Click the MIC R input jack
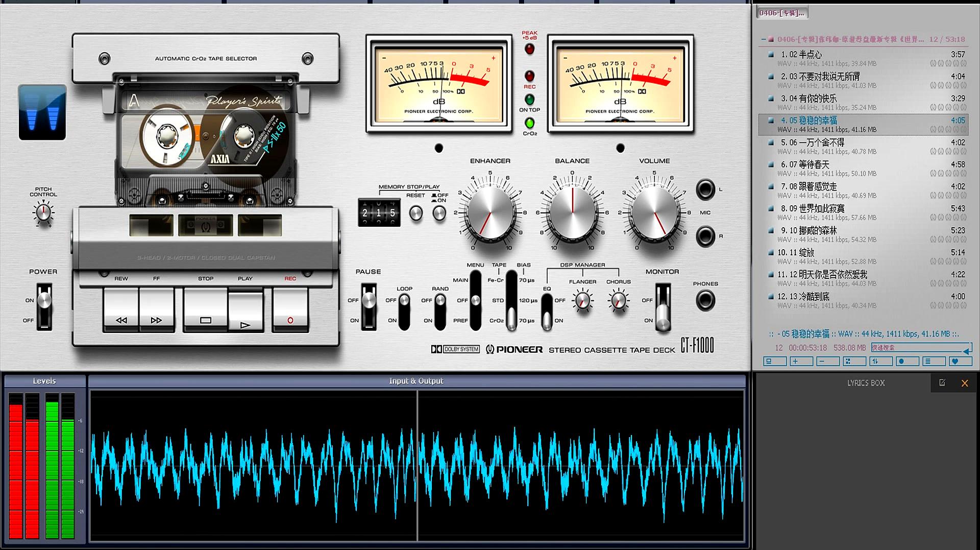 705,236
